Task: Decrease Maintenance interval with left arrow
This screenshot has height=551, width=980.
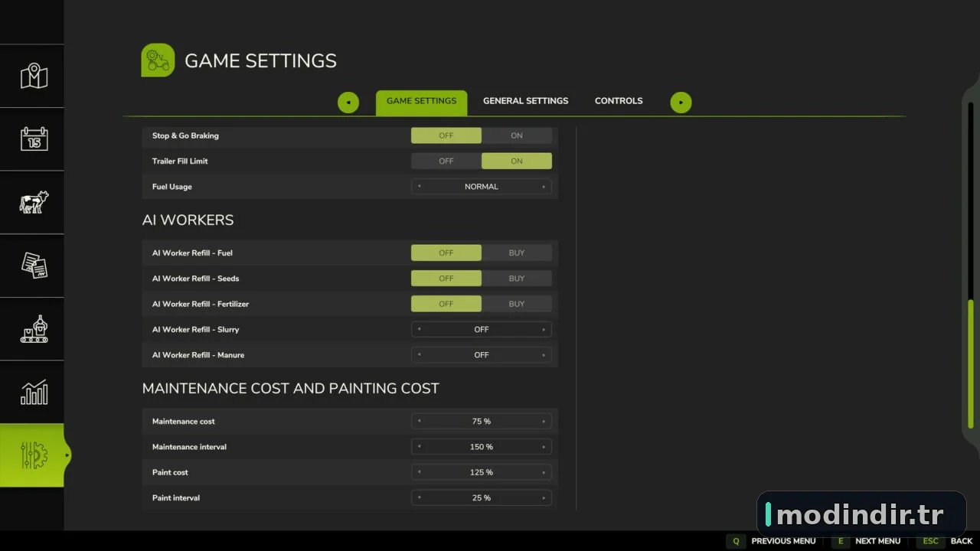Action: tap(419, 447)
